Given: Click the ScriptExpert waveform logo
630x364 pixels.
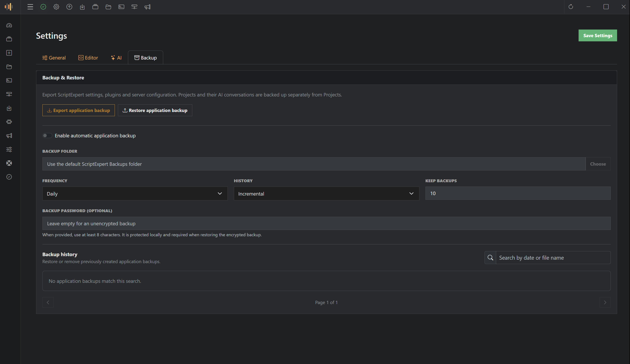Looking at the screenshot, I should (9, 7).
